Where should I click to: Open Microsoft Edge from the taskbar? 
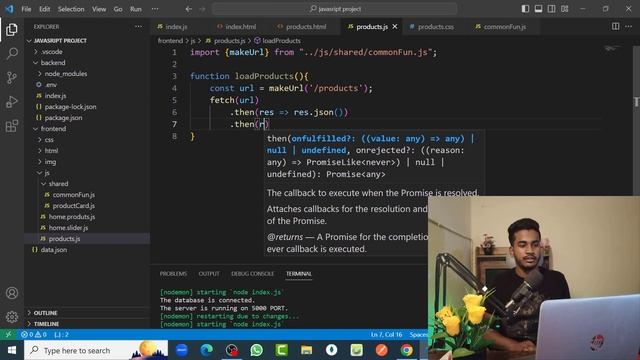click(207, 350)
